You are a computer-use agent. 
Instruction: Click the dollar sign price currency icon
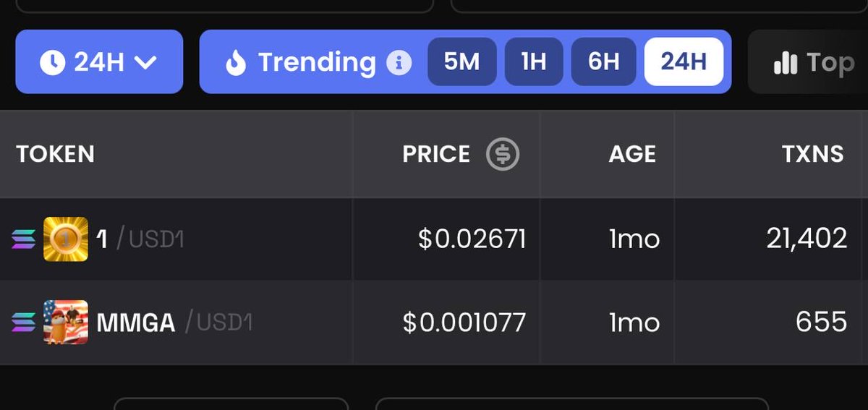[503, 154]
